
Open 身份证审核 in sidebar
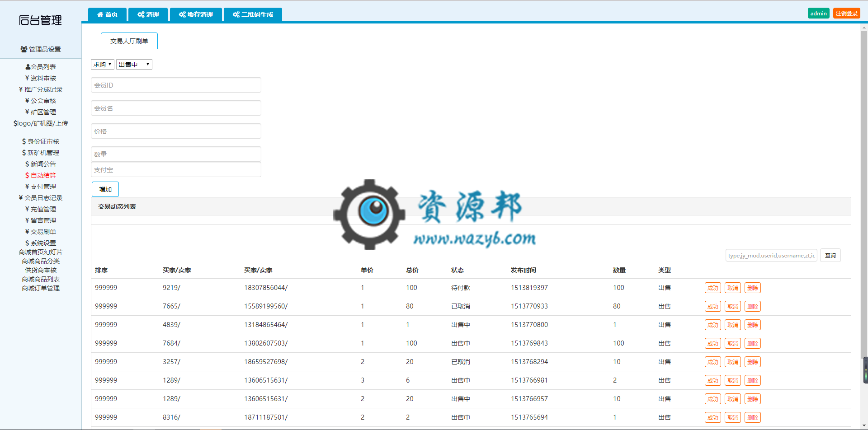click(41, 141)
